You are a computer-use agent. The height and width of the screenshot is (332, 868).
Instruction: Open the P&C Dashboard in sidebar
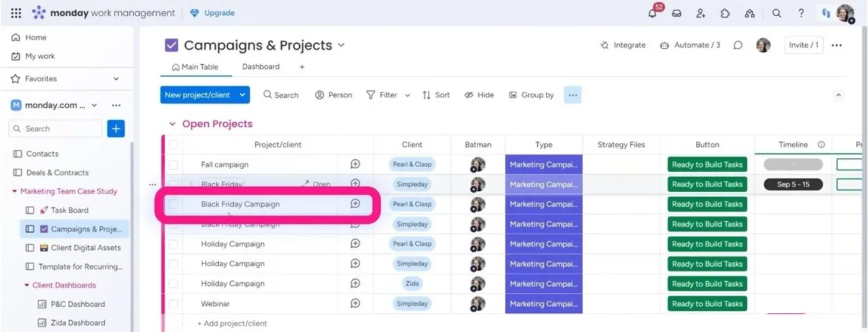(x=71, y=304)
